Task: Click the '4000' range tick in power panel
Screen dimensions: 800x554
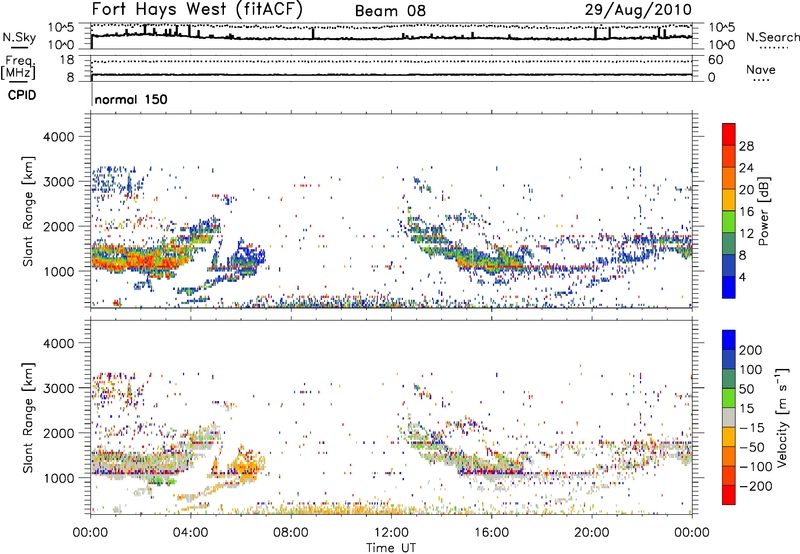Action: [58, 137]
